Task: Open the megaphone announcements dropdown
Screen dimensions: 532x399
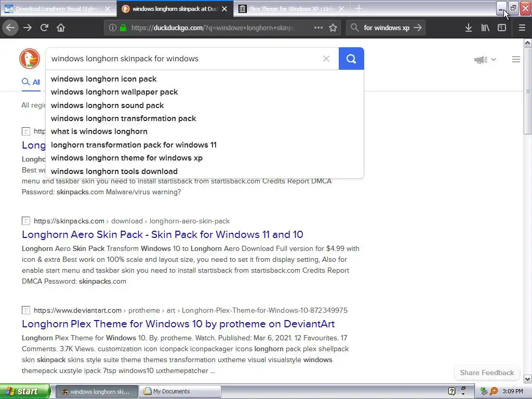Action: 485,60
